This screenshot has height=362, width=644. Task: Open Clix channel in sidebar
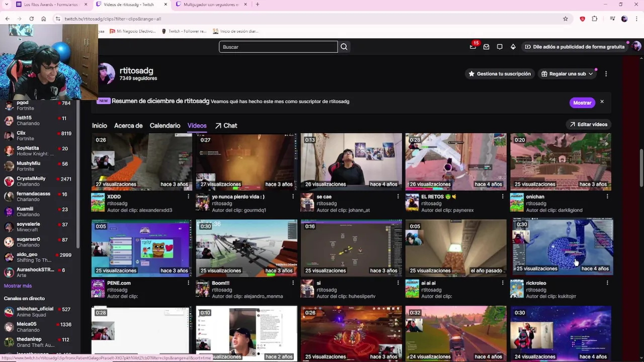click(38, 136)
